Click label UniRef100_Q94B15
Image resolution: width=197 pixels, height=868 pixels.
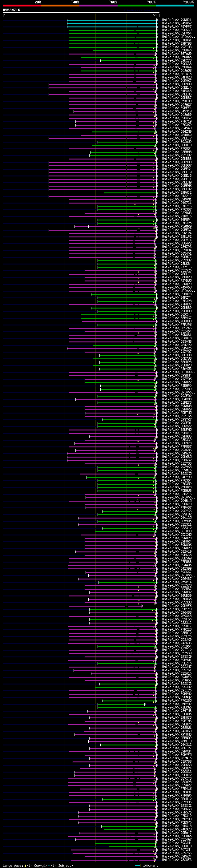pyautogui.click(x=177, y=501)
